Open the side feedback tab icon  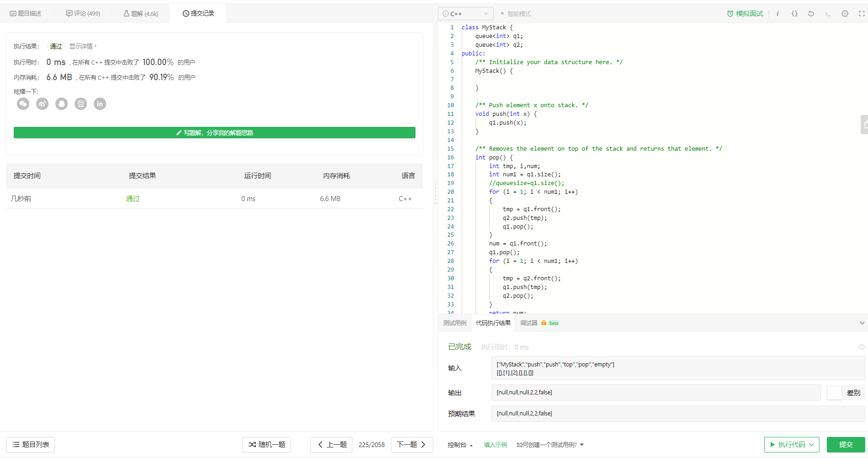point(864,125)
